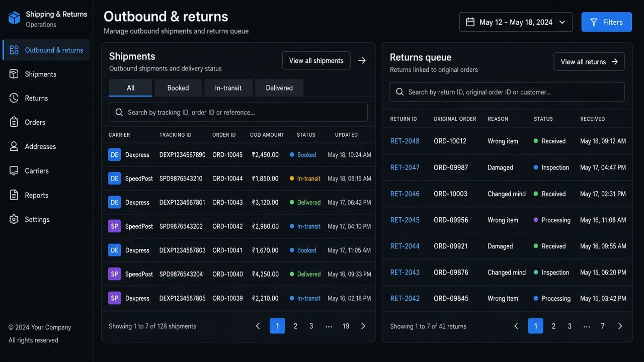This screenshot has height=362, width=644.
Task: Click the ₹4,250.00 COD amount
Action: 265,274
